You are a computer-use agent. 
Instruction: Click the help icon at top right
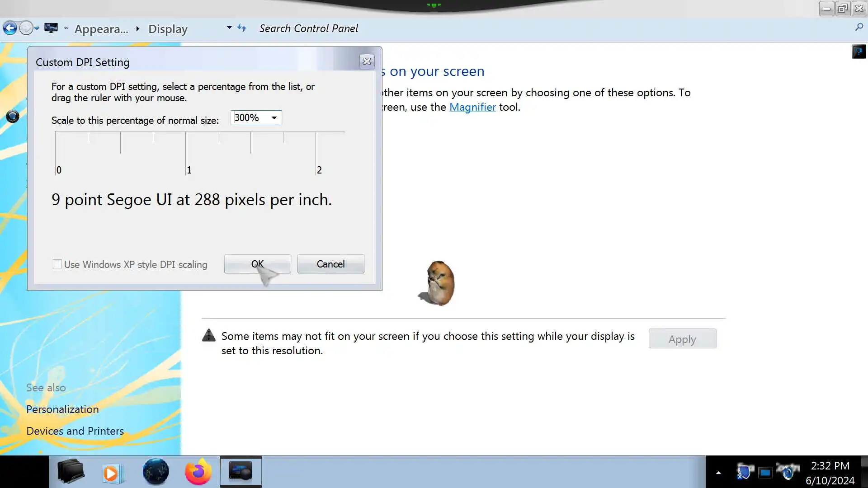[859, 52]
